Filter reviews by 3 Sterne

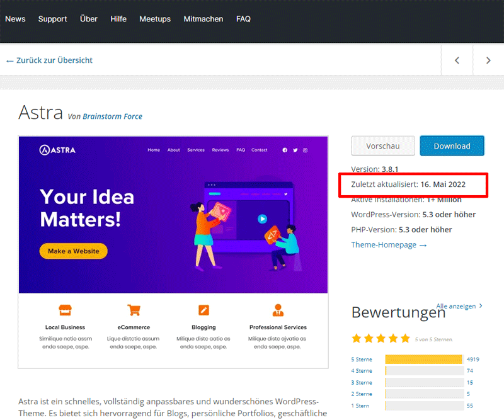(x=362, y=382)
